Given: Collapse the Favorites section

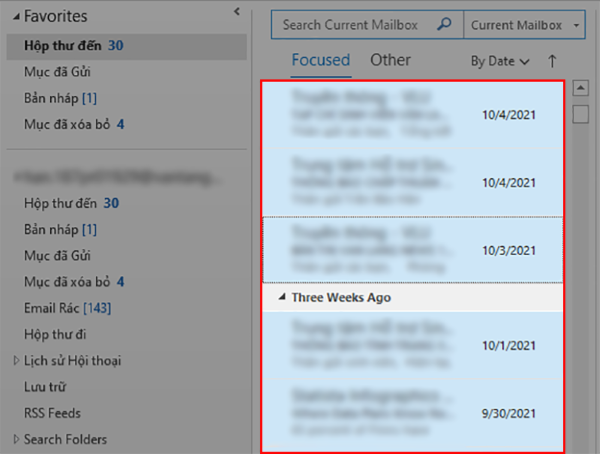Looking at the screenshot, I should point(10,17).
